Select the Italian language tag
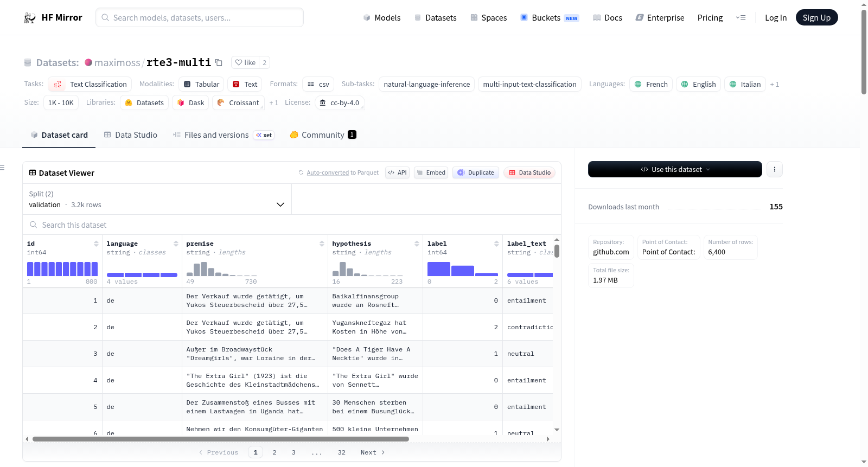This screenshot has height=467, width=868. pyautogui.click(x=745, y=84)
